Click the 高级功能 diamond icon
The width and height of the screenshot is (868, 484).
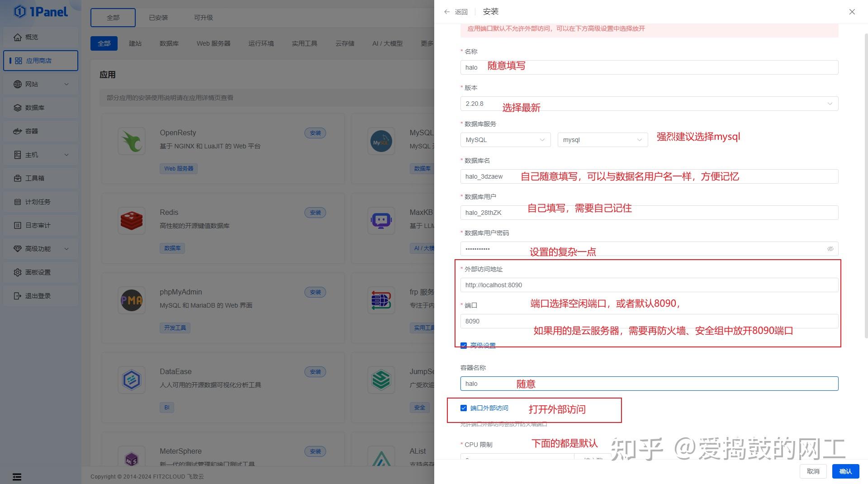coord(18,249)
